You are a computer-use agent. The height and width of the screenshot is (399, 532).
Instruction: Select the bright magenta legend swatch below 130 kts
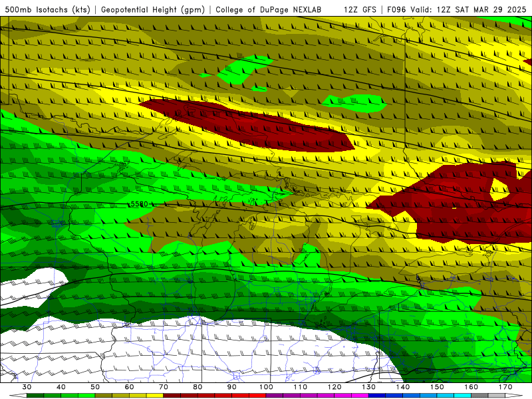tap(360, 396)
